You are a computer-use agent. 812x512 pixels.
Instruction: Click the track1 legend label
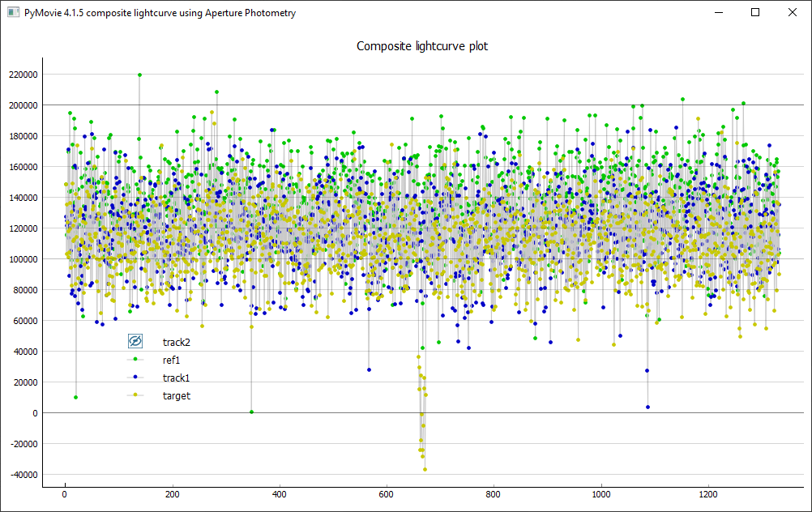click(176, 378)
